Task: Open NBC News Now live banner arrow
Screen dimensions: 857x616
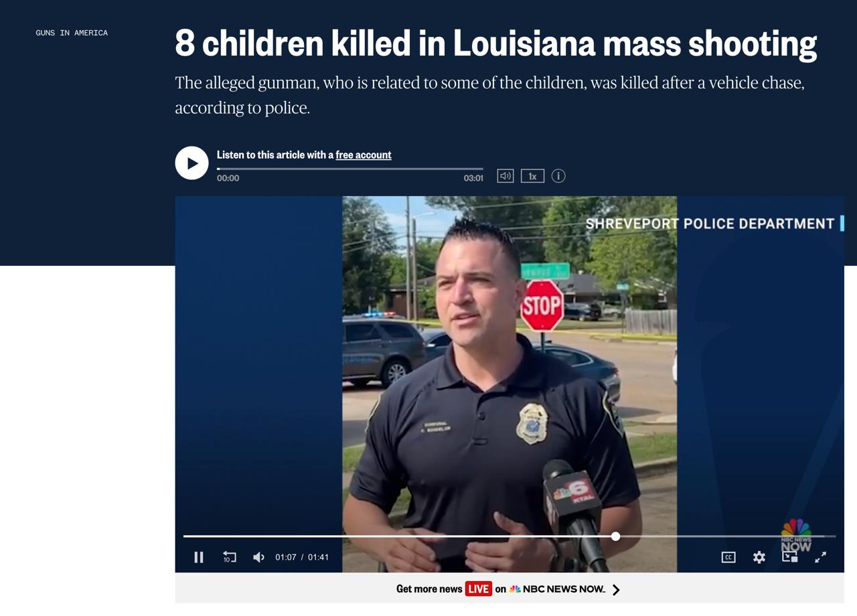Action: (616, 589)
